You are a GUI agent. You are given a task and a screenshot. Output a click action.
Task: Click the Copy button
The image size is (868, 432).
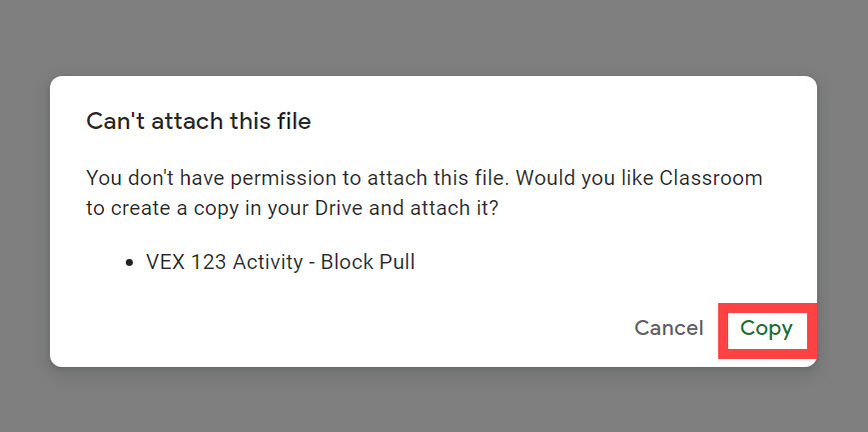pyautogui.click(x=766, y=329)
